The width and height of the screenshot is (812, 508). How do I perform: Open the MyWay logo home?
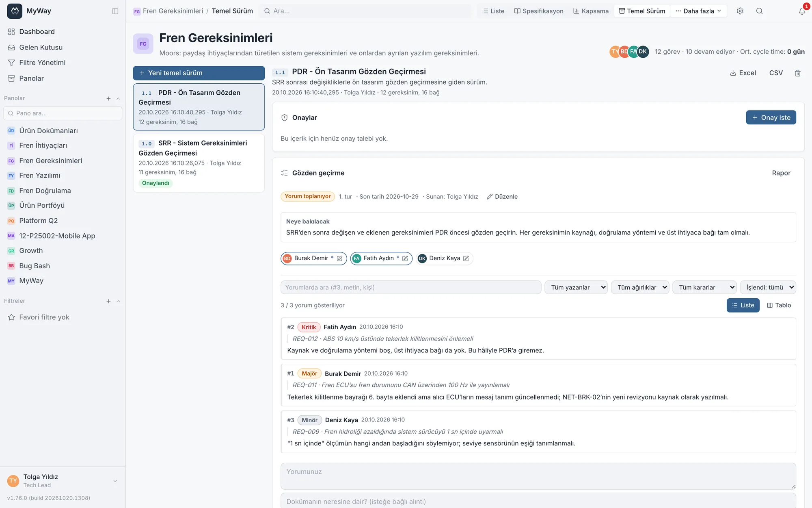15,11
